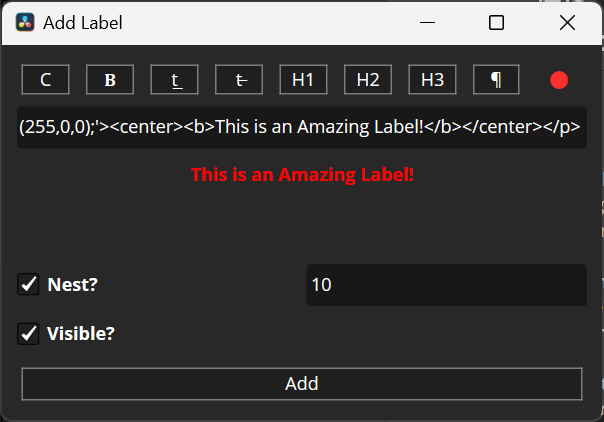Click the nest value field showing 10

(446, 285)
